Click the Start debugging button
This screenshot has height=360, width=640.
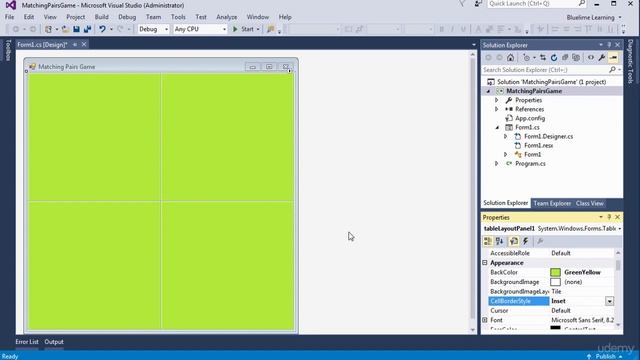tap(243, 29)
